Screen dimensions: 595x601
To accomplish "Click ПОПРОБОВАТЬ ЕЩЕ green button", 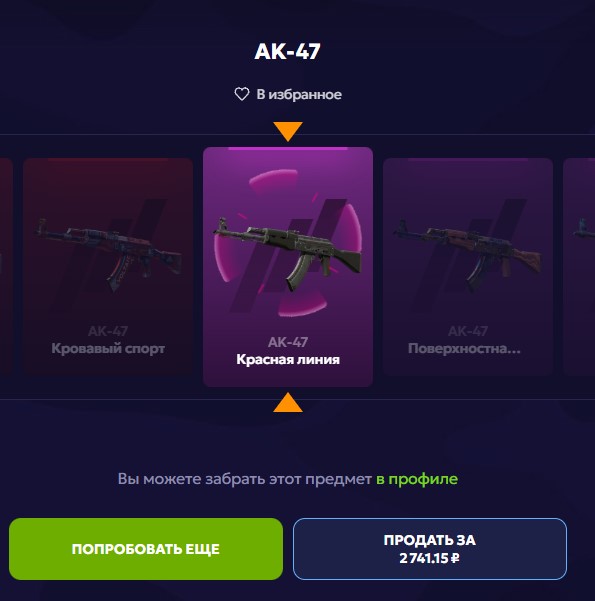I will [x=146, y=549].
